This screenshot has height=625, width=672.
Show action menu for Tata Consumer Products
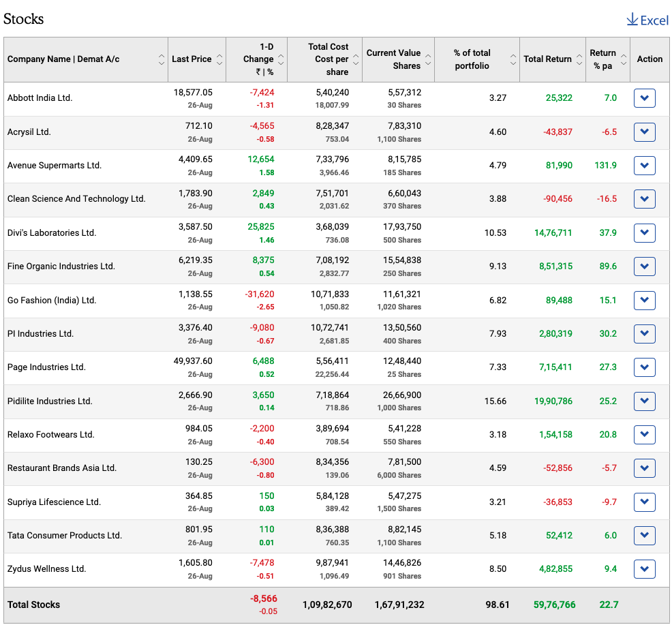point(644,536)
